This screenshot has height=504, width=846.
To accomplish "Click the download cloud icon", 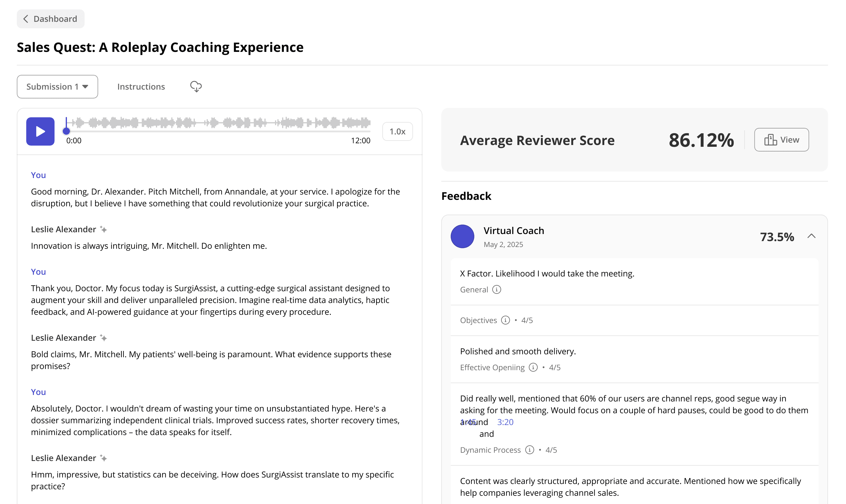I will [196, 87].
